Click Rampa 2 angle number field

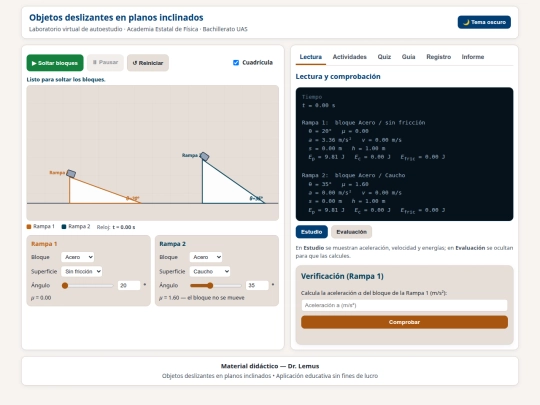point(257,285)
